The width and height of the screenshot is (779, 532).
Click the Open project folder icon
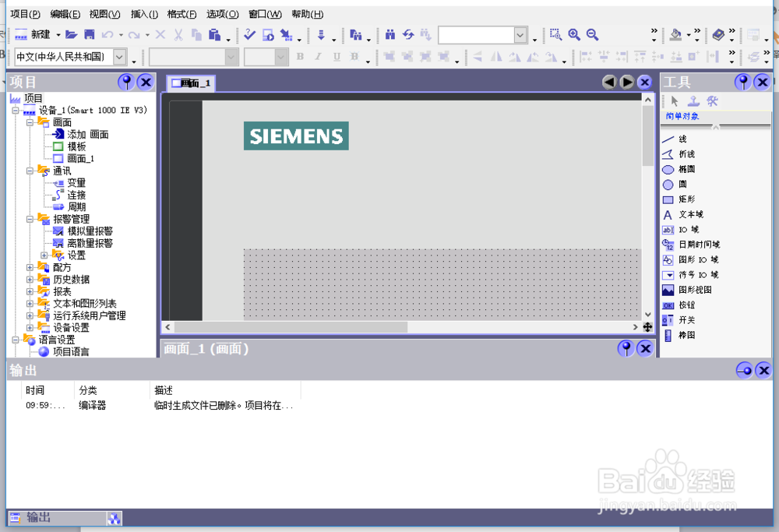point(72,34)
